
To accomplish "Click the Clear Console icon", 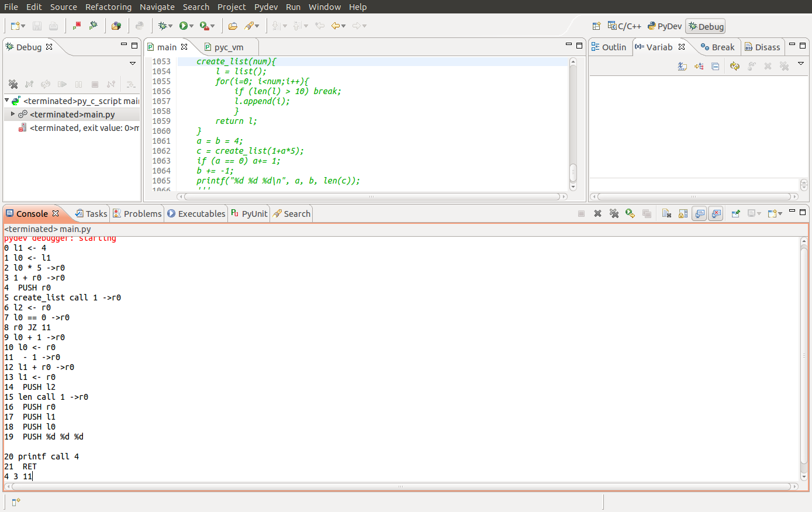I will (666, 214).
